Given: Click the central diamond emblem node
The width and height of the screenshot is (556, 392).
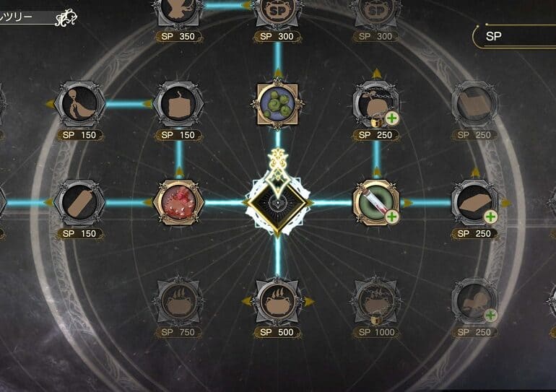Looking at the screenshot, I should (278, 203).
